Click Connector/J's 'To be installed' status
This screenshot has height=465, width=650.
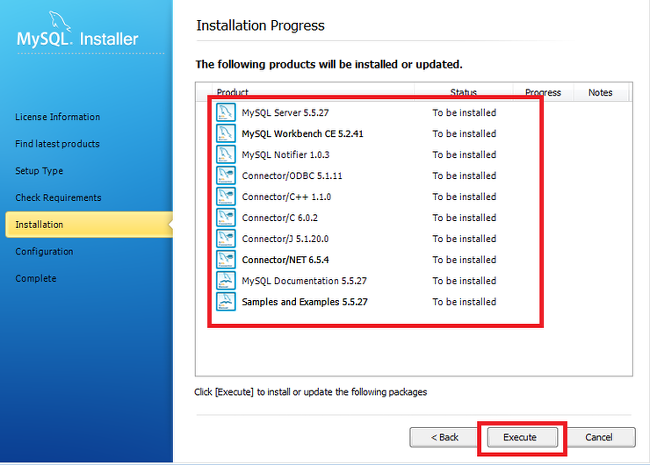coord(464,239)
